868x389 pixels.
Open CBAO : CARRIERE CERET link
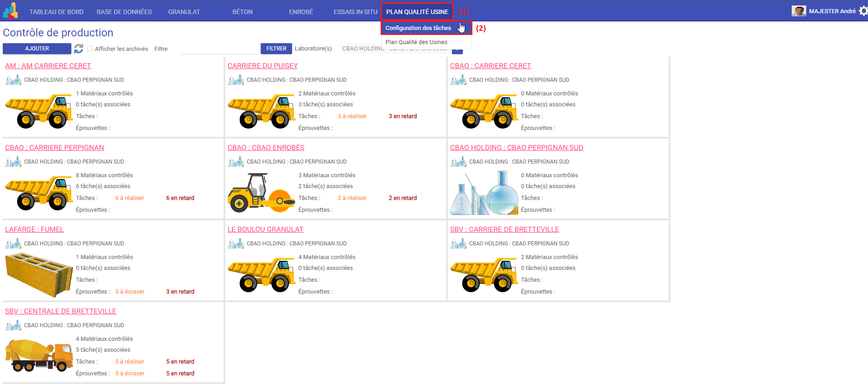tap(491, 66)
